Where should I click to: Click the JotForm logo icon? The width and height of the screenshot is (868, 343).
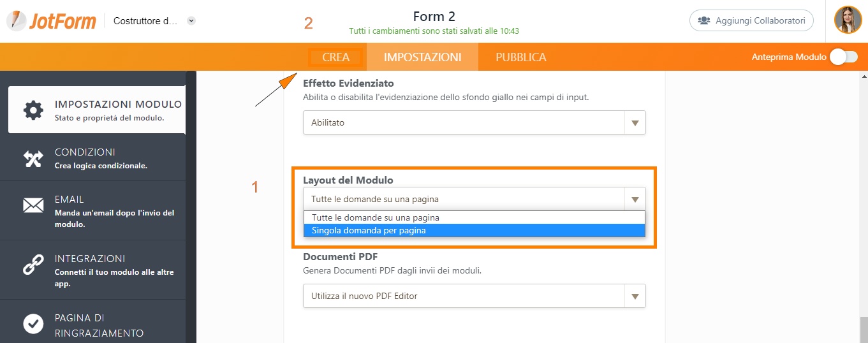(17, 20)
